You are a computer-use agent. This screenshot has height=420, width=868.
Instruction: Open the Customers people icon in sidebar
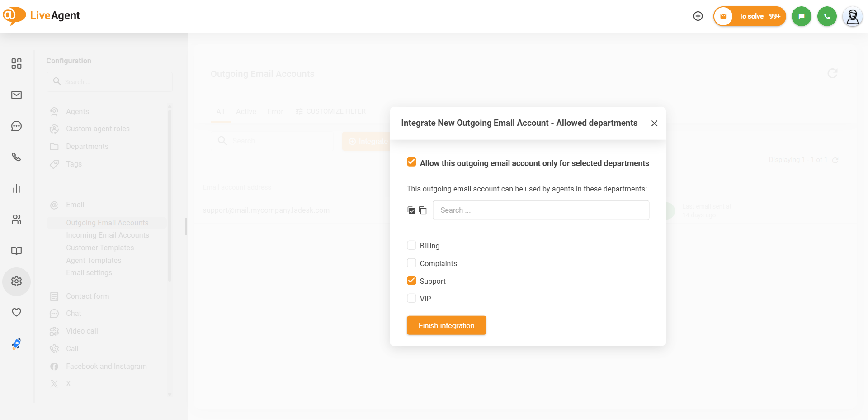click(16, 220)
